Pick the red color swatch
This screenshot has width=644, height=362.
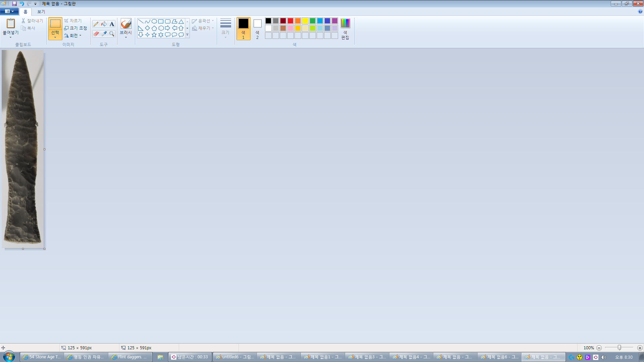(x=290, y=21)
